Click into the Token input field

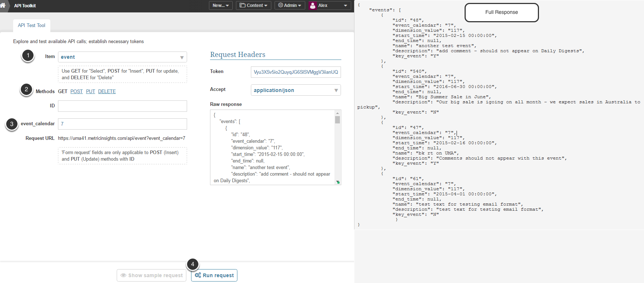(296, 72)
